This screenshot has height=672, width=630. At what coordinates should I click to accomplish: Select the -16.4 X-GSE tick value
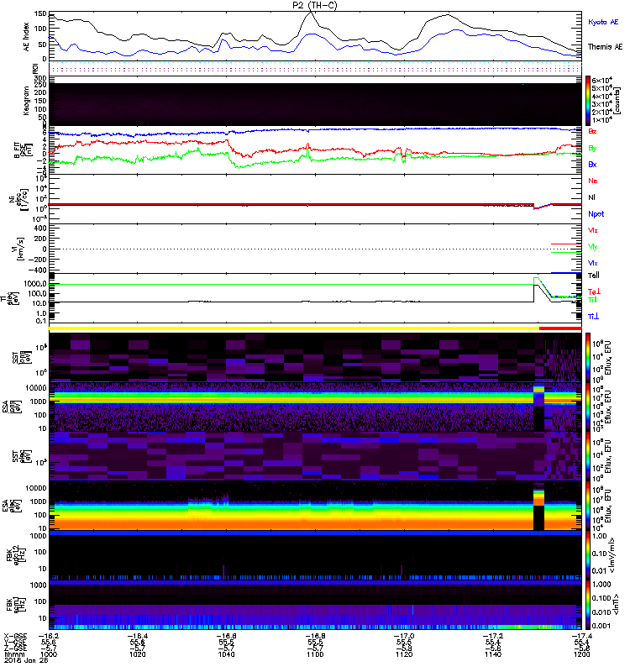138,636
